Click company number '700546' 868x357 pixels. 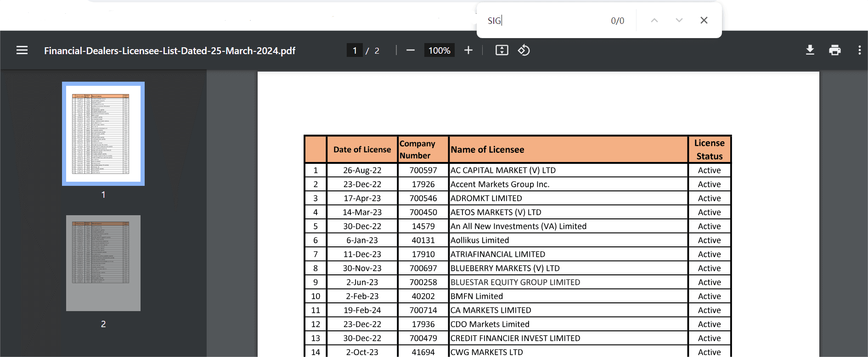(423, 198)
